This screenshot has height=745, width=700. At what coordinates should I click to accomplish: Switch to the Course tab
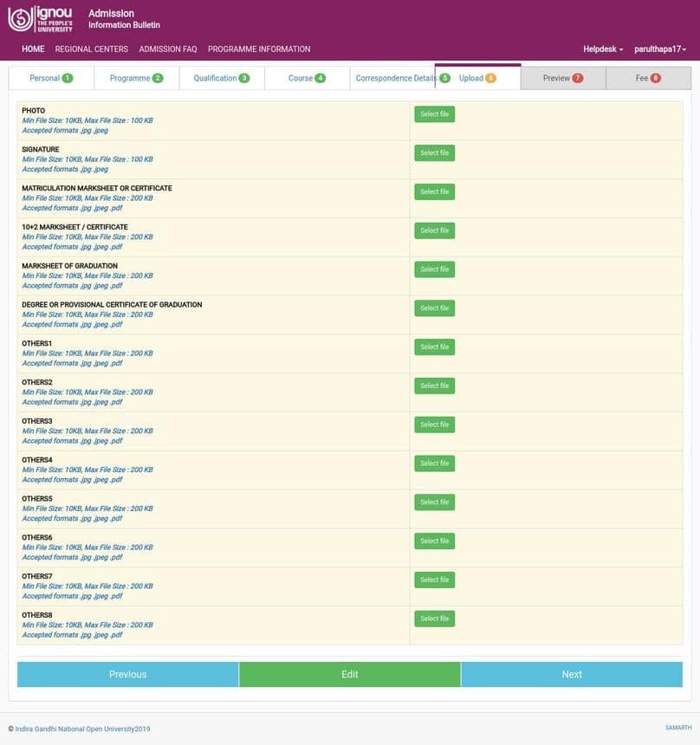point(307,78)
